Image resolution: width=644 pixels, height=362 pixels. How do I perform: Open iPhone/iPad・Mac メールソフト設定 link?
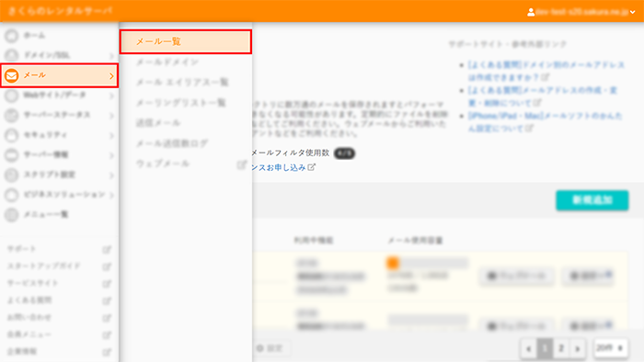tap(545, 122)
